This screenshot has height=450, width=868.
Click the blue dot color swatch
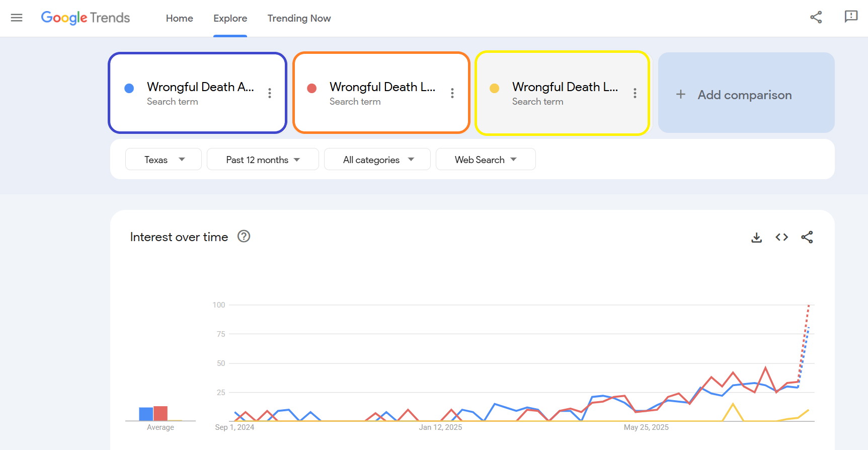(x=129, y=89)
